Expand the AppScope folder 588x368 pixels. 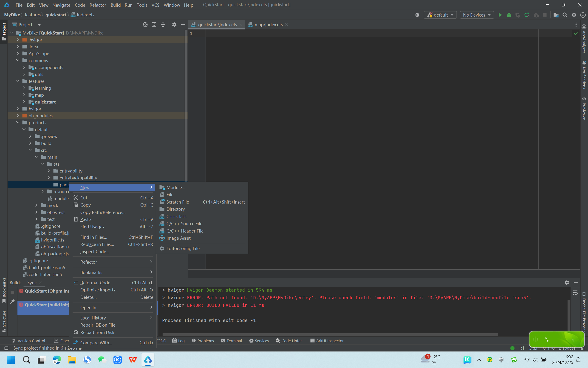(18, 53)
